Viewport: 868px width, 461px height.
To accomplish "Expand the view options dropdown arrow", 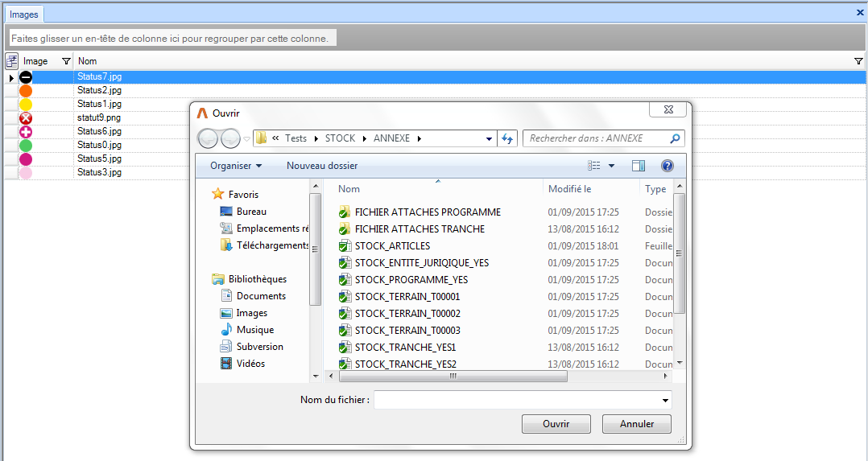I will pyautogui.click(x=611, y=166).
